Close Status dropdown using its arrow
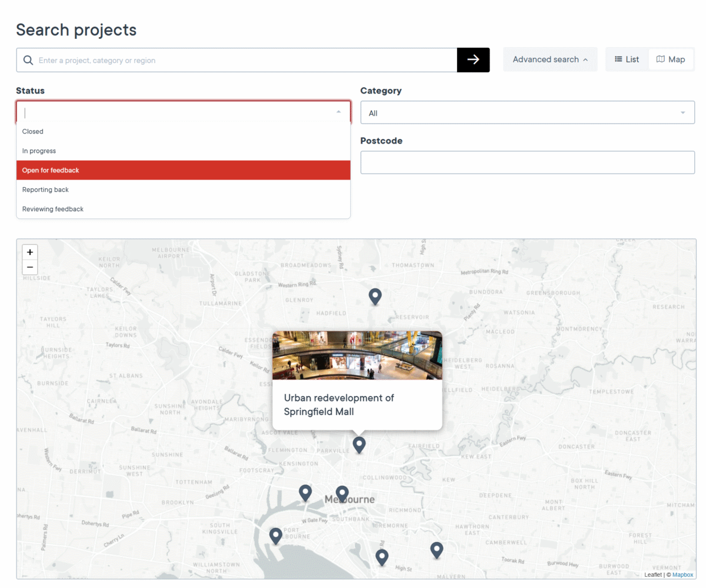This screenshot has height=588, width=706. tap(338, 112)
